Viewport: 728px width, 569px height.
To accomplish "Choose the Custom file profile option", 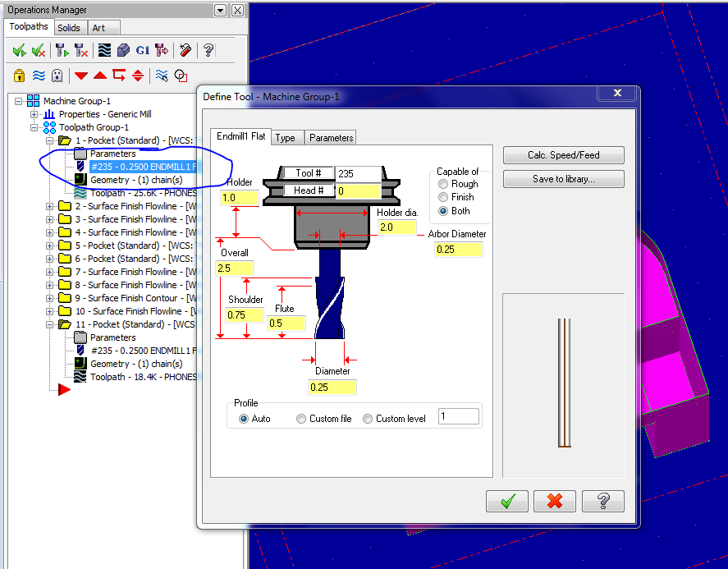I will point(301,419).
